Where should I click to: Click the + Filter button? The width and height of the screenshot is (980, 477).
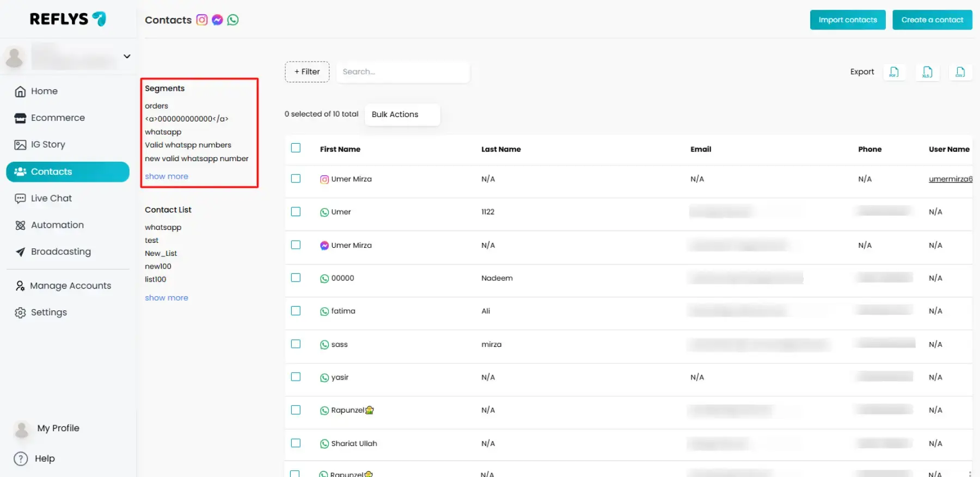pyautogui.click(x=307, y=72)
